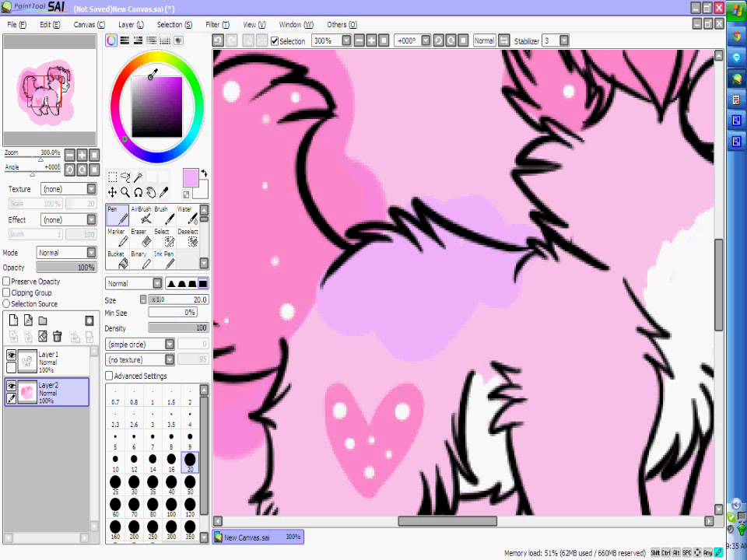Select Layer1 in the layer list
This screenshot has height=560, width=747.
pos(47,362)
